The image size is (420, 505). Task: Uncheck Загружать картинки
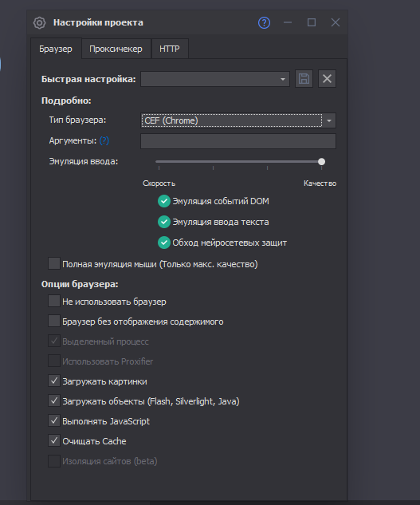[x=54, y=381]
